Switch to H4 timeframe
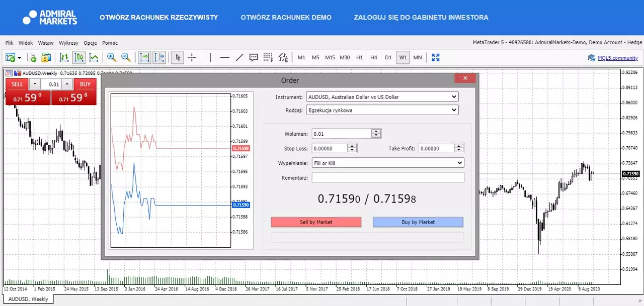The image size is (644, 306). click(374, 57)
